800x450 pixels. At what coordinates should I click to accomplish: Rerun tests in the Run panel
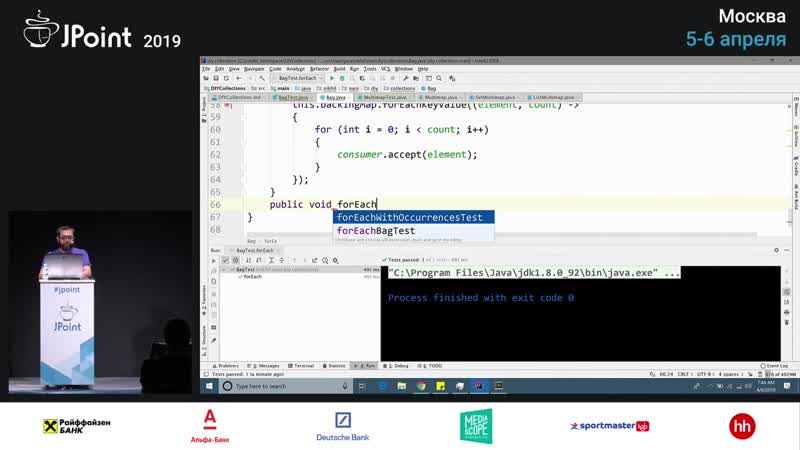pos(213,259)
